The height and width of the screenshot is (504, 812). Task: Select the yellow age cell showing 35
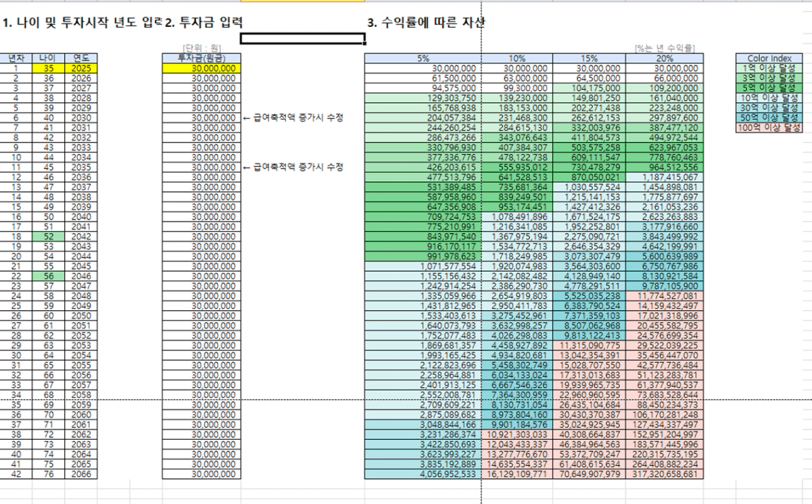[x=48, y=68]
